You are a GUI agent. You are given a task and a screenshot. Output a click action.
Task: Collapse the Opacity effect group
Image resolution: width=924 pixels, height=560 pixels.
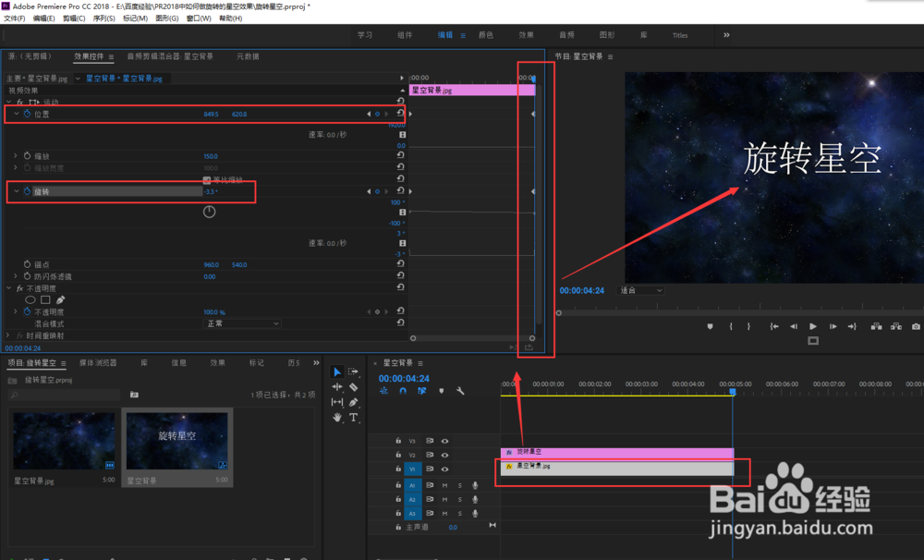[x=9, y=288]
